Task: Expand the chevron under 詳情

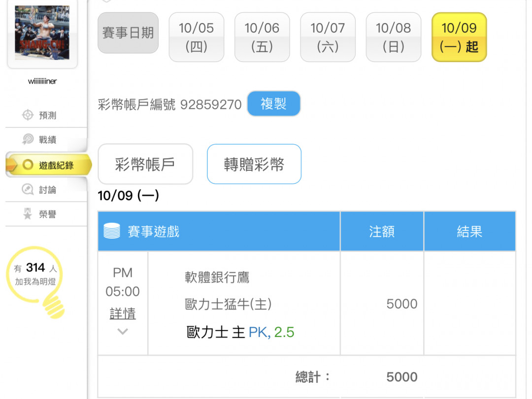Action: [x=122, y=332]
